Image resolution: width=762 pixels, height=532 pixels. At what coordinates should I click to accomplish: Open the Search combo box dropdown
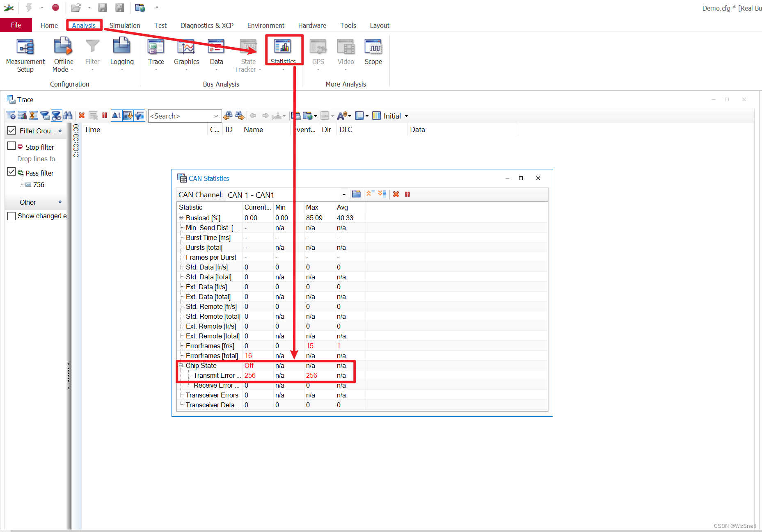point(216,116)
